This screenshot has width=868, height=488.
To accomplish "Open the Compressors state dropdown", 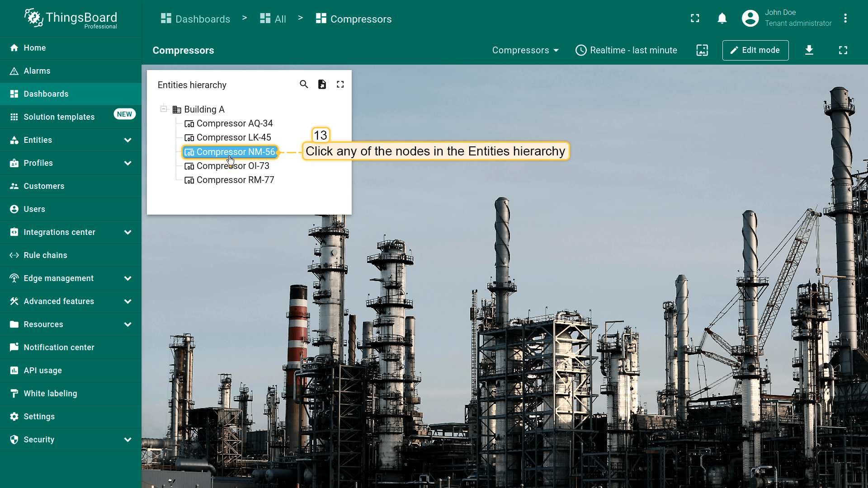I will 525,50.
